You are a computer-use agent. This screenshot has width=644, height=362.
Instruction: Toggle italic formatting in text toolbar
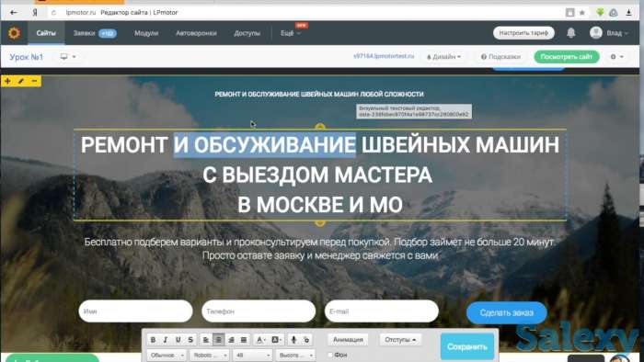click(166, 339)
